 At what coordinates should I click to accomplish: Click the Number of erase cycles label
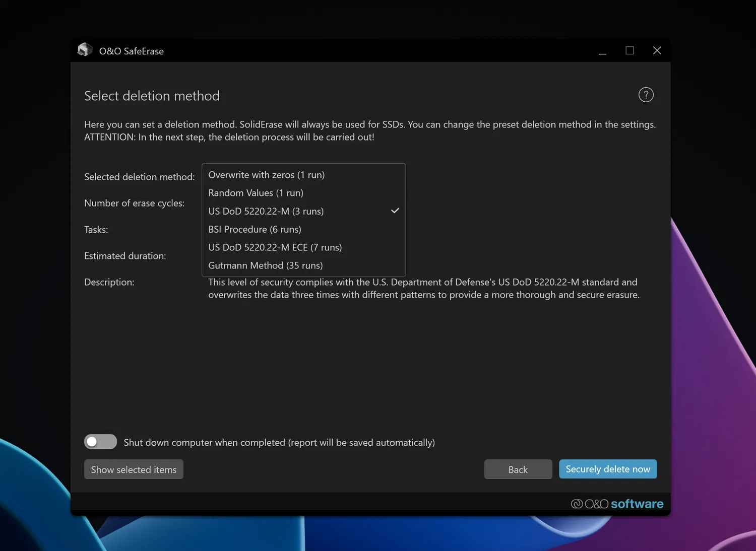(134, 203)
